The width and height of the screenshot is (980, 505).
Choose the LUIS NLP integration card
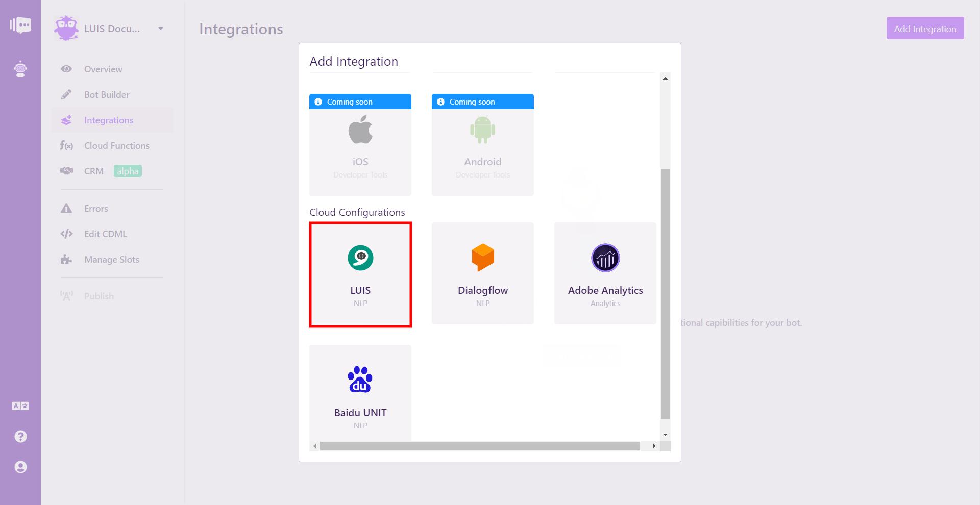360,274
